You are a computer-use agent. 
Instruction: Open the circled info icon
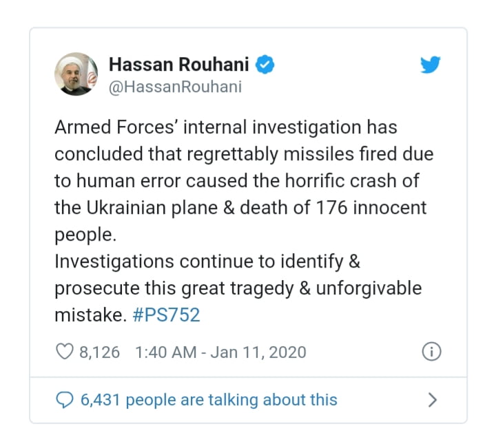tap(431, 352)
